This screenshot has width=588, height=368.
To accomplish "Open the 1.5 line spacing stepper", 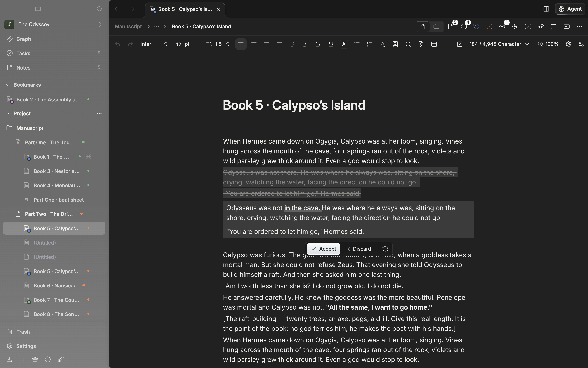I will click(x=218, y=44).
